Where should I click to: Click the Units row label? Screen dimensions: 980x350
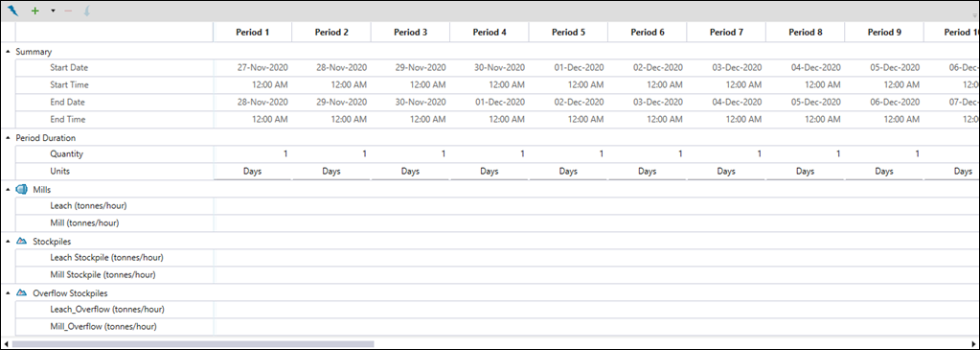pos(60,171)
